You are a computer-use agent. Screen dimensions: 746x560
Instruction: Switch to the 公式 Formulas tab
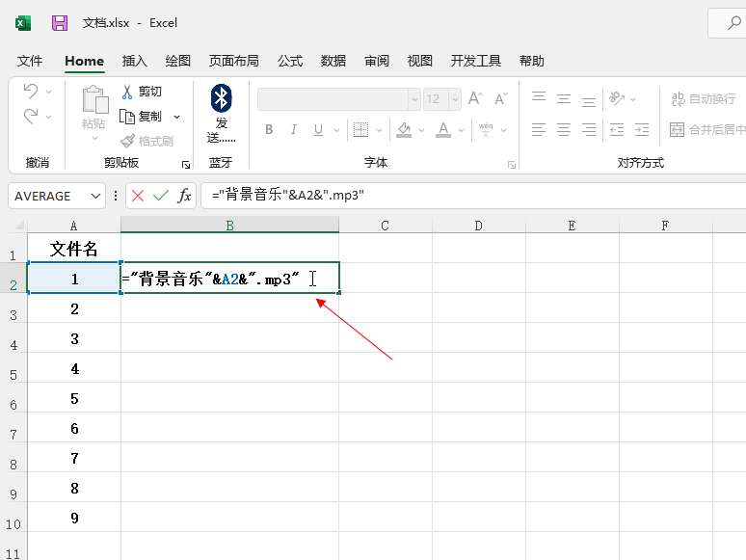pyautogui.click(x=290, y=61)
